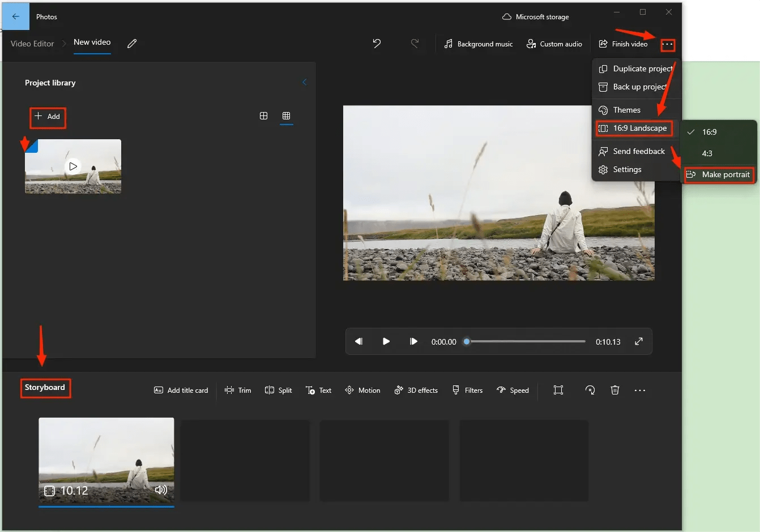
Task: Click the undo arrow icon
Action: pyautogui.click(x=377, y=44)
